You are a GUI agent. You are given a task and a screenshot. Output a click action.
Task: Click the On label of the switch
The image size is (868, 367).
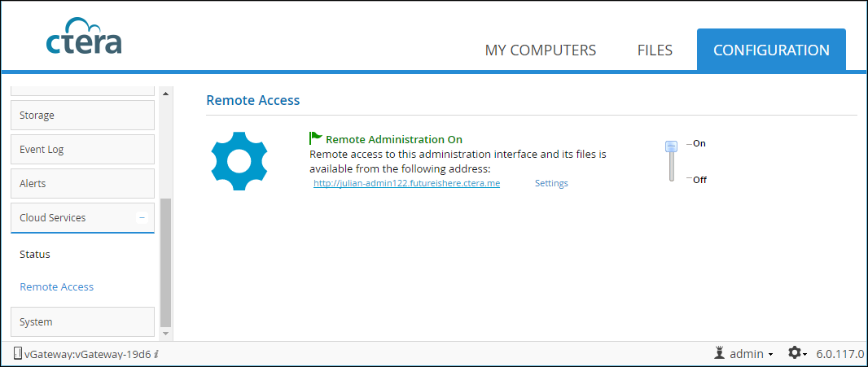[699, 143]
